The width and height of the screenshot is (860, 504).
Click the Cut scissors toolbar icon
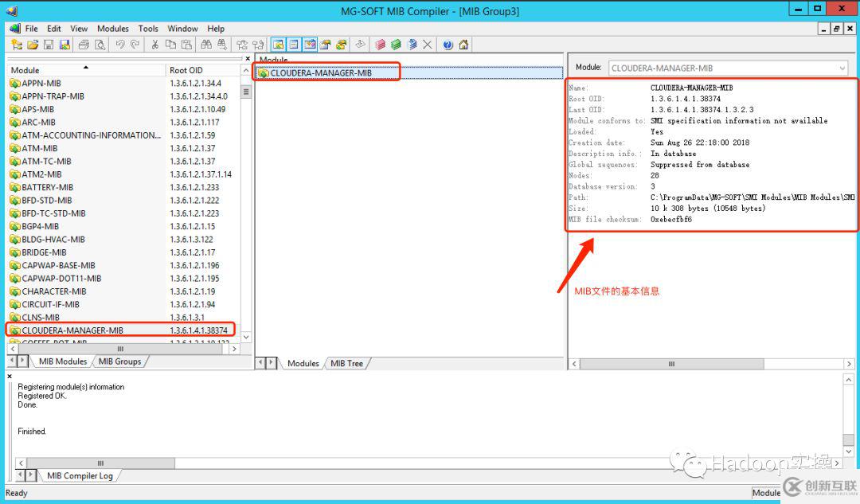point(154,45)
